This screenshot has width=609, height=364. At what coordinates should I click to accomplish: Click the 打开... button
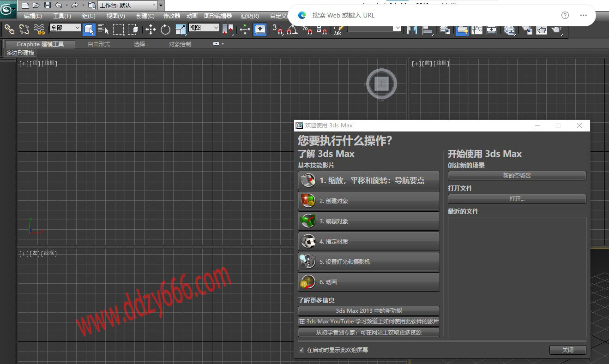517,199
